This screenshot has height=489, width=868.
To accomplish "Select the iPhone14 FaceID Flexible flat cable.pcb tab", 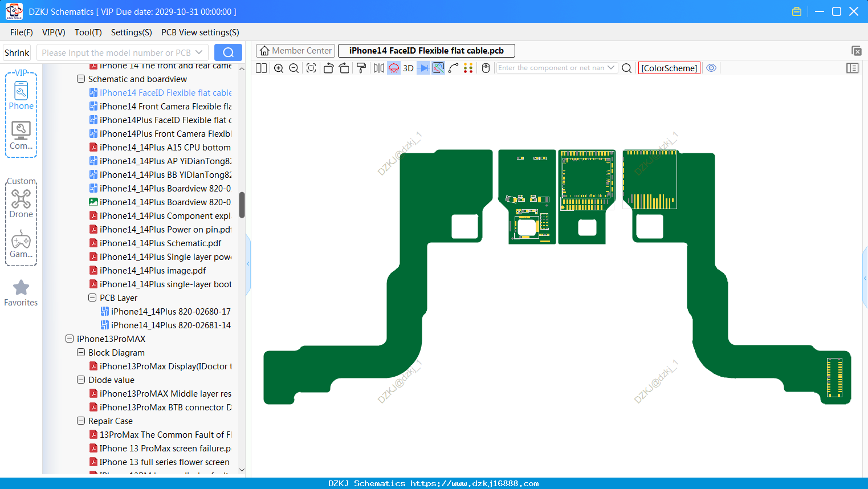I will pos(426,51).
